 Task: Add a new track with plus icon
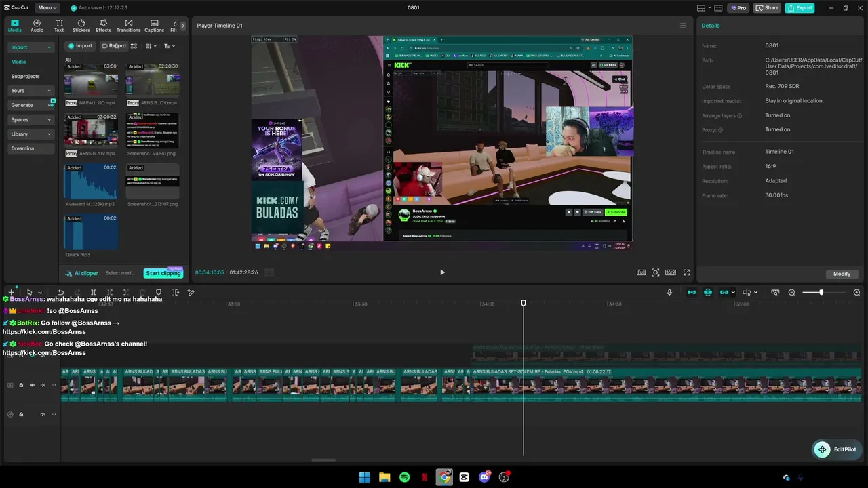click(x=12, y=292)
